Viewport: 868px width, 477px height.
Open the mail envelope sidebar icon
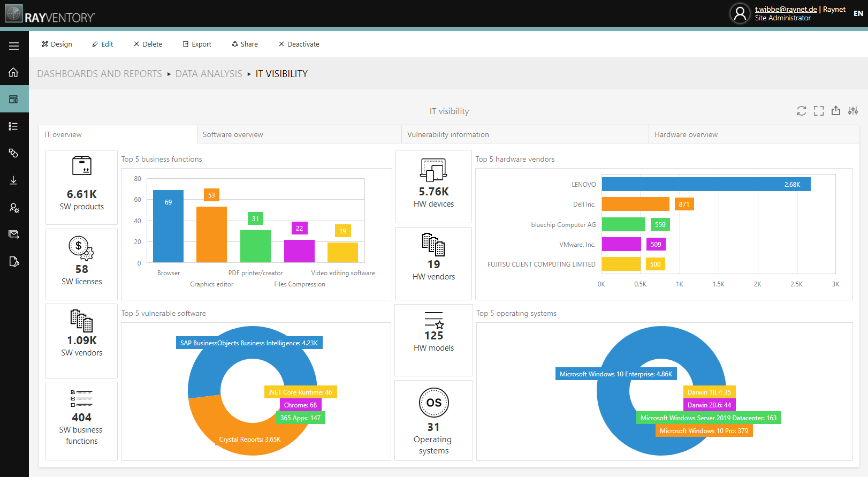point(14,234)
